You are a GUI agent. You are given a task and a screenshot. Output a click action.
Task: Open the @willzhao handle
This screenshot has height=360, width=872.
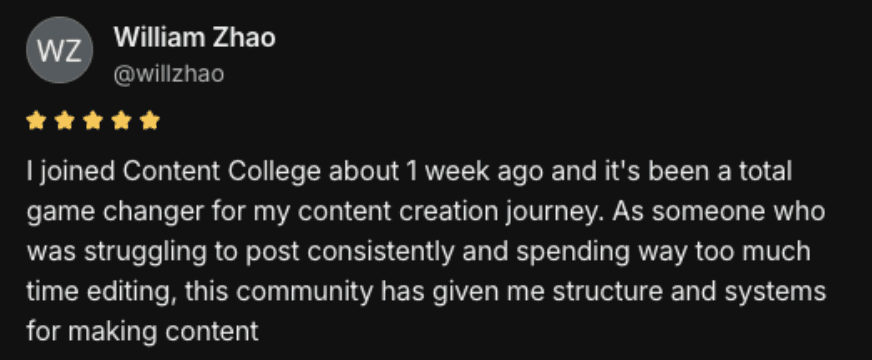tap(169, 74)
